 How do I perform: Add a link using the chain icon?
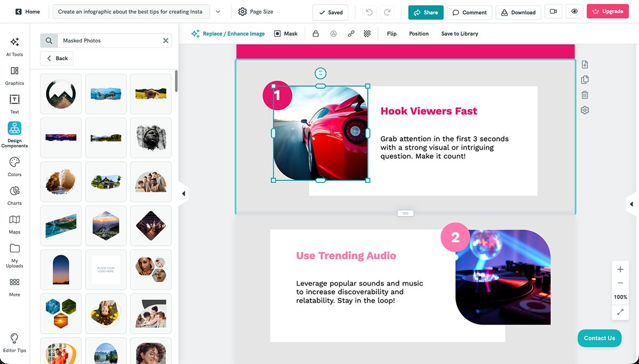(x=350, y=33)
